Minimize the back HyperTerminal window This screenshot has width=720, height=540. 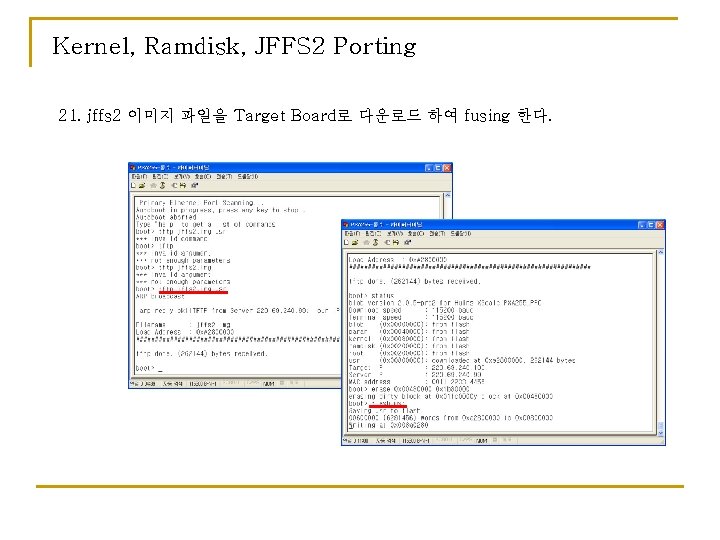point(429,168)
